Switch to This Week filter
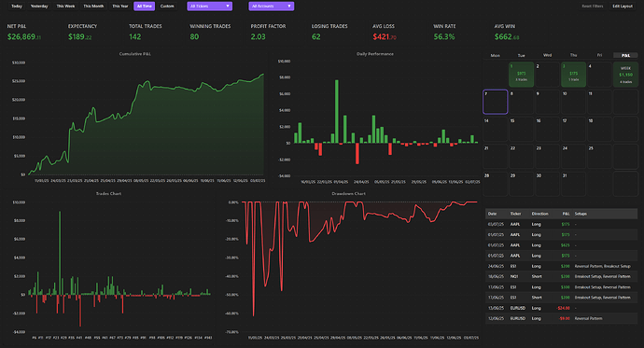644x348 pixels. (65, 7)
